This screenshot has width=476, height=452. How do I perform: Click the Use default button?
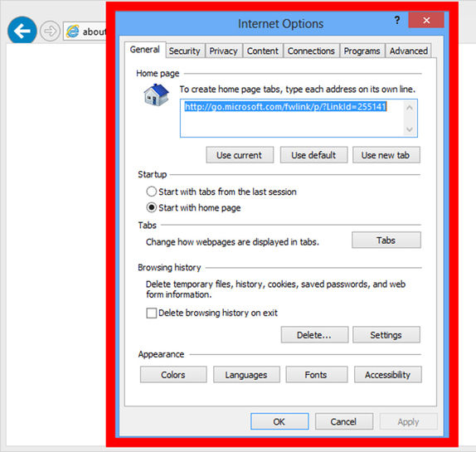(x=313, y=155)
